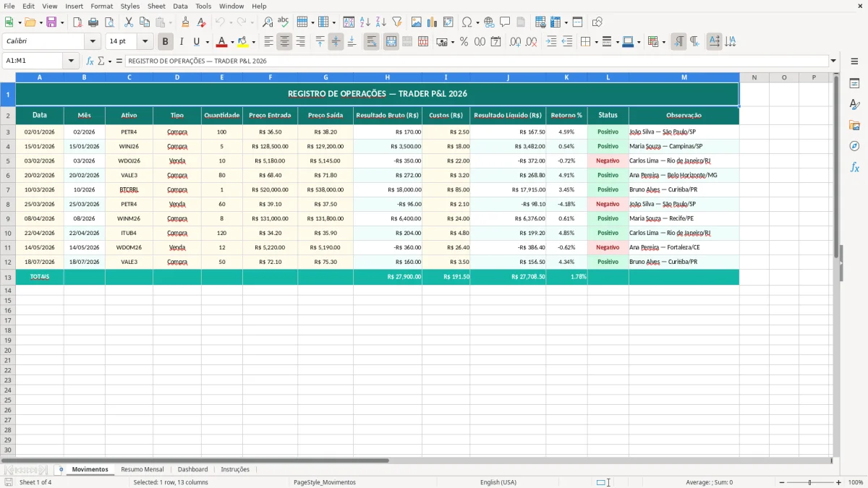Image resolution: width=868 pixels, height=488 pixels.
Task: Sort ascending with the A-Z icon
Action: [365, 22]
